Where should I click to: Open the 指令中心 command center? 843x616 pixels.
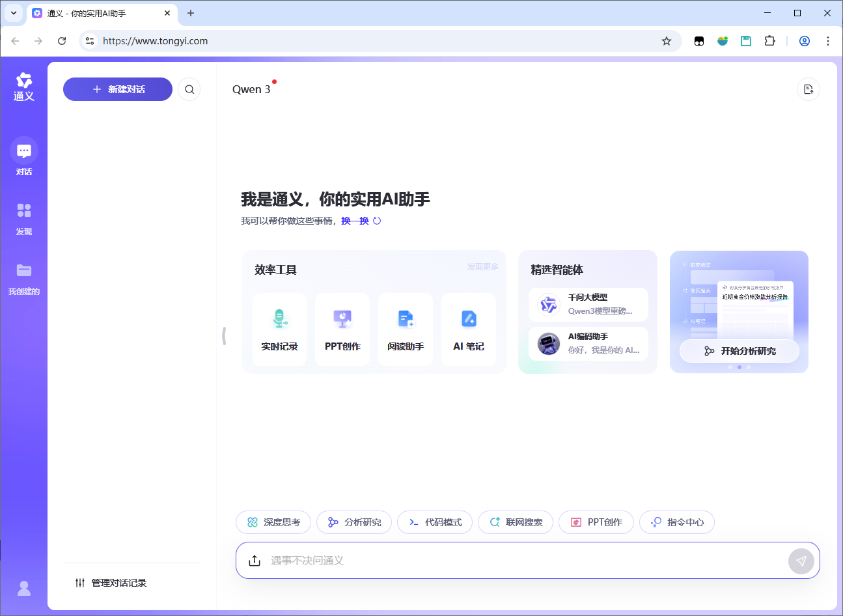[x=677, y=522]
